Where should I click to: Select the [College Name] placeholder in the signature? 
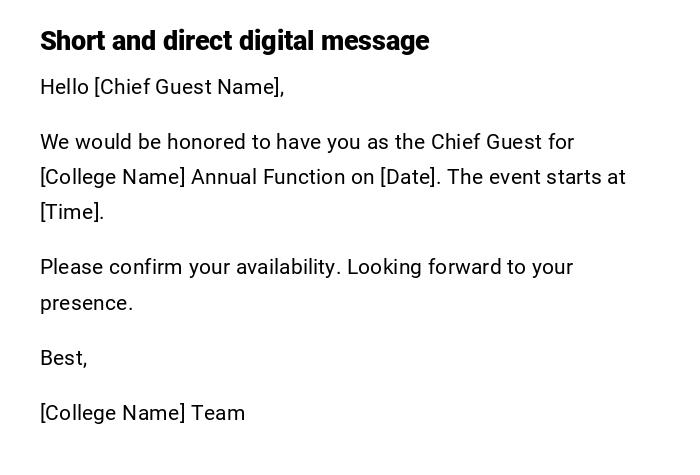[x=113, y=413]
